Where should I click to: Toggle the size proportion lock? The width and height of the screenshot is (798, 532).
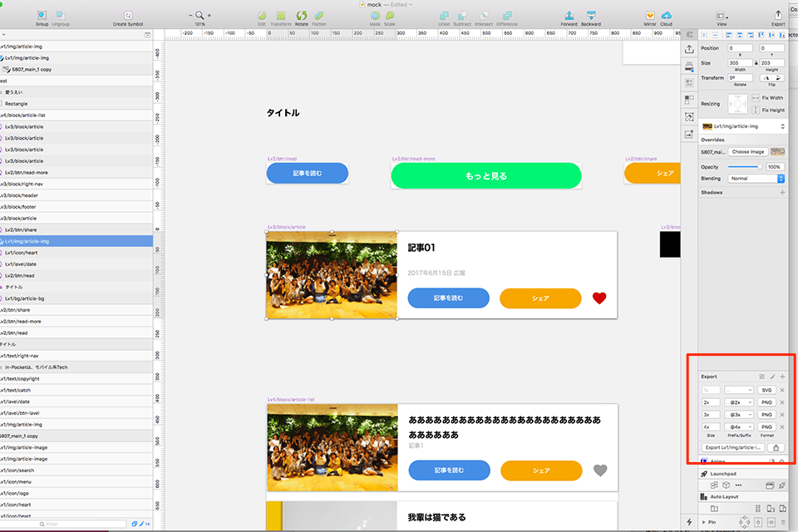coord(756,63)
